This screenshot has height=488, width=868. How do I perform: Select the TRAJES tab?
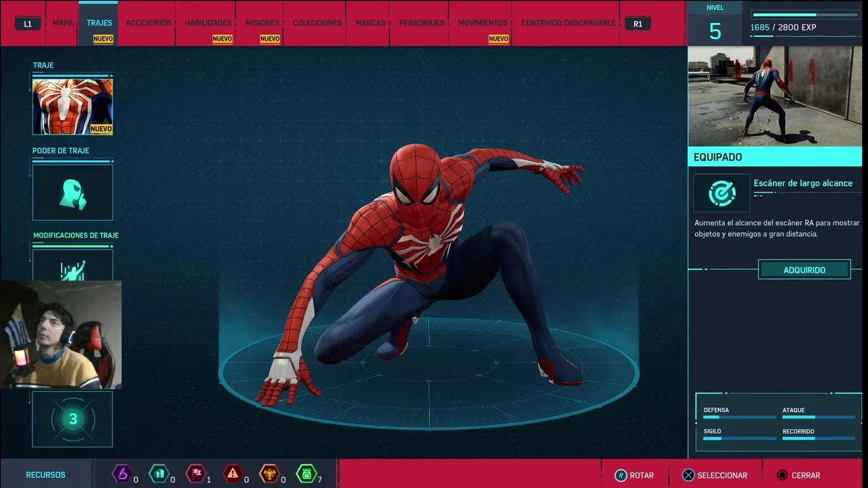[99, 23]
